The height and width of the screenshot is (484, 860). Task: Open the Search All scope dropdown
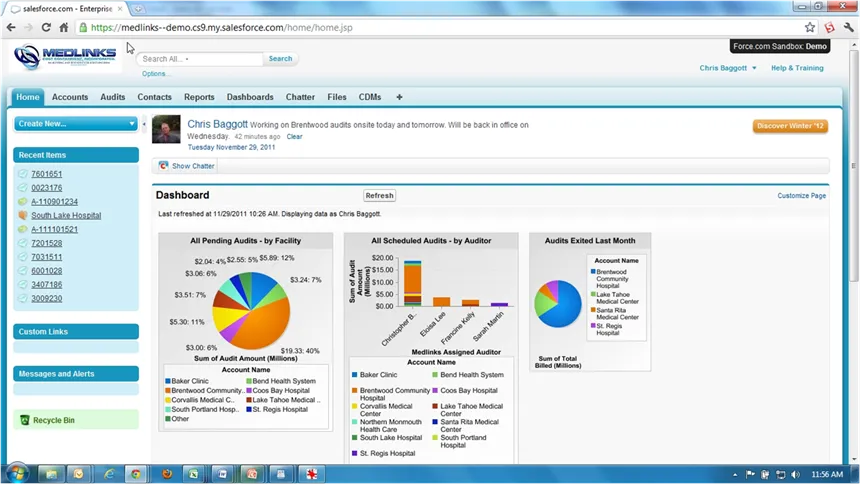pos(187,59)
